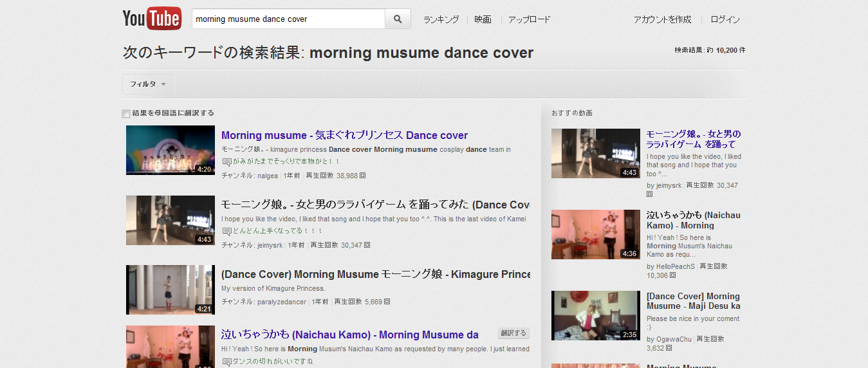This screenshot has height=368, width=868.
Task: Click the アカウントを作成 link
Action: pos(662,19)
